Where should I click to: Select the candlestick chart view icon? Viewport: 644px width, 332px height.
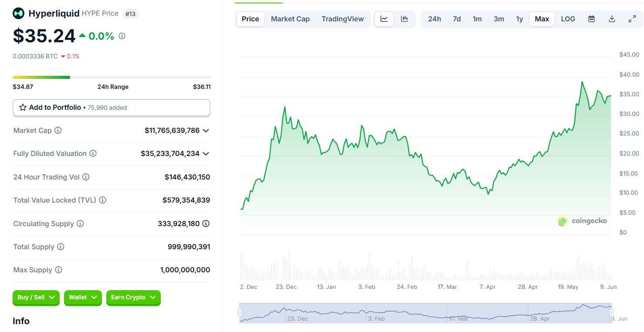404,19
